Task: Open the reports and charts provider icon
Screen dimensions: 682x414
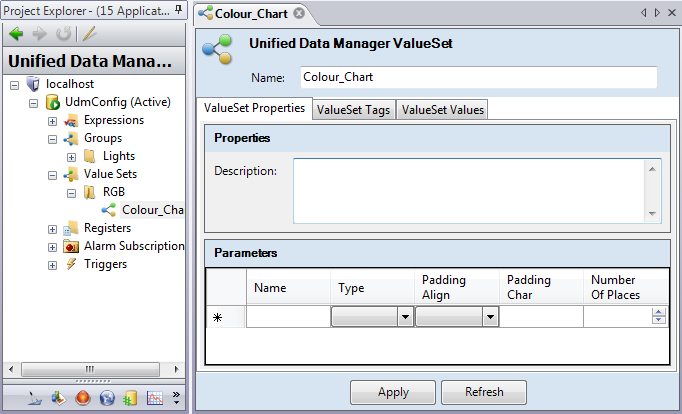Action: point(59,398)
